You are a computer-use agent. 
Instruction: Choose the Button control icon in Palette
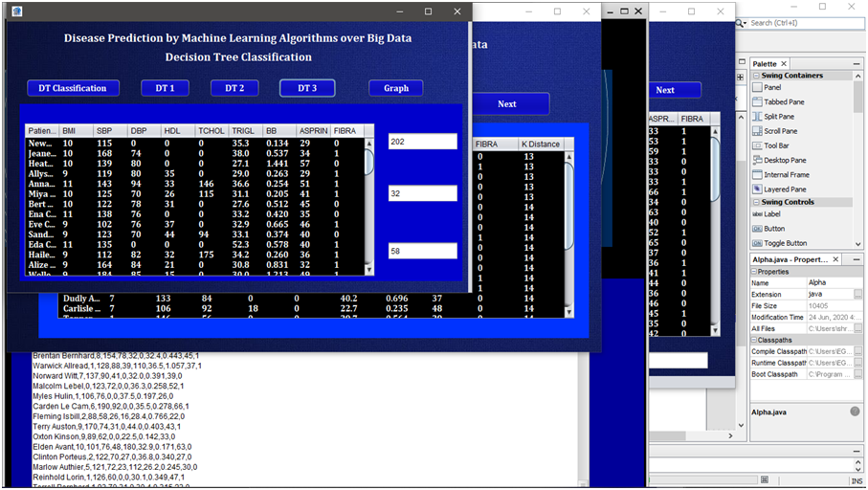[x=757, y=229]
